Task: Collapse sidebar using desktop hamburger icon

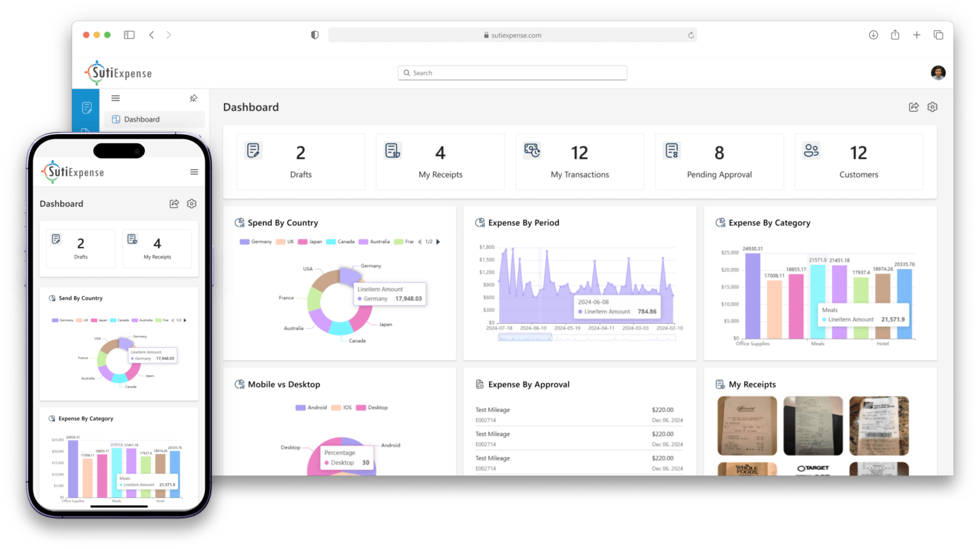Action: pyautogui.click(x=115, y=98)
